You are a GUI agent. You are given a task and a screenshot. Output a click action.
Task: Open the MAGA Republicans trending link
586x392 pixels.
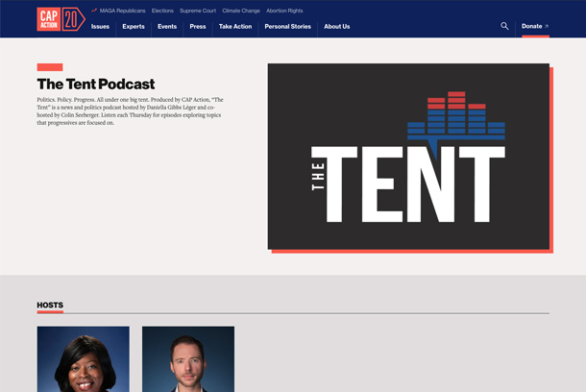pyautogui.click(x=122, y=11)
